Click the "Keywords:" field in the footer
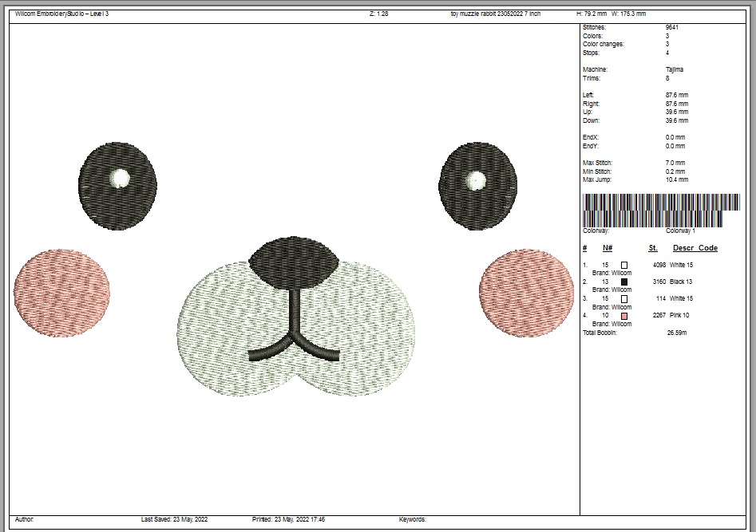Screen dimensions: 756x532 [x=412, y=519]
